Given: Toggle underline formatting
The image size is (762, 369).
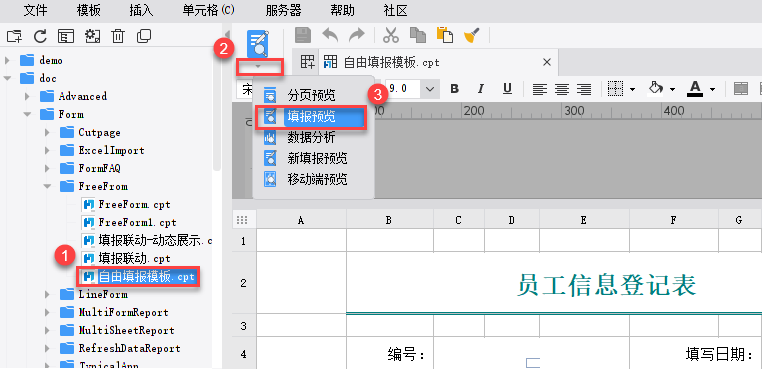Looking at the screenshot, I should 507,89.
